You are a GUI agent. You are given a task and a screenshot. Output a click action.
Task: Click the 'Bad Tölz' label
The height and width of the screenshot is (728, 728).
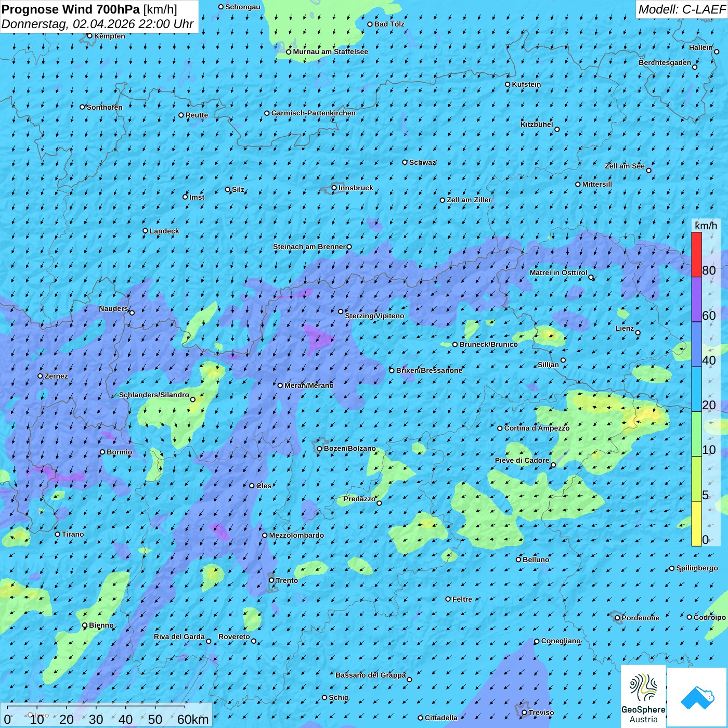click(x=389, y=24)
